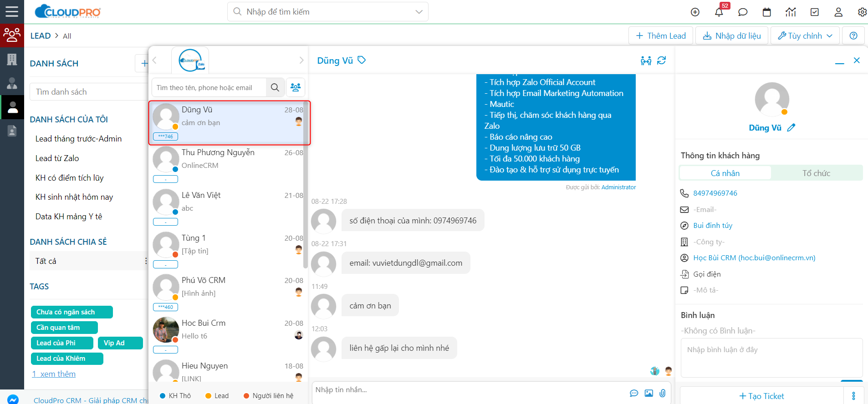This screenshot has width=868, height=404.
Task: Click the global search field
Action: (328, 12)
